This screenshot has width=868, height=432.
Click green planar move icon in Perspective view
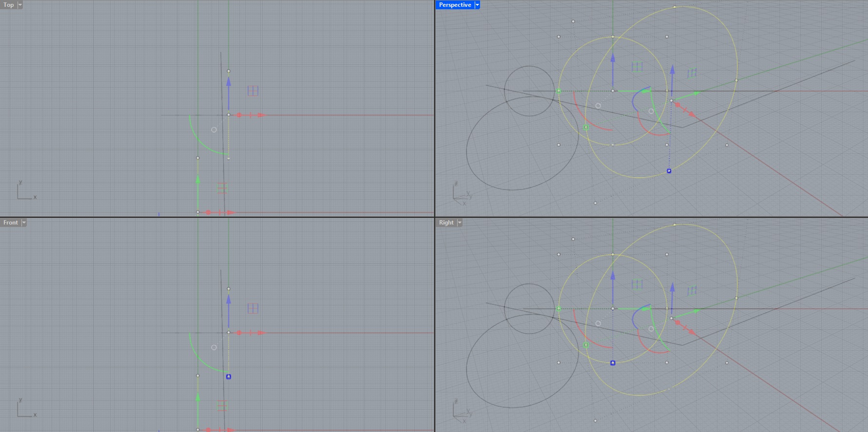point(637,67)
